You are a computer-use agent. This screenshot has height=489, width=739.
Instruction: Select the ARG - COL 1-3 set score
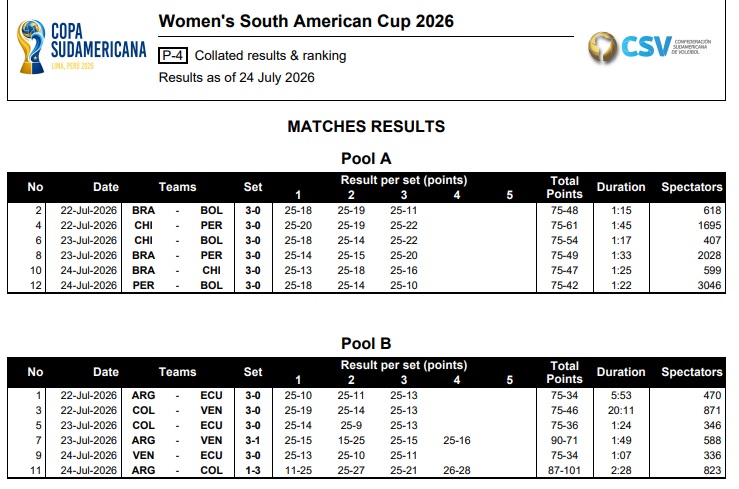point(253,470)
